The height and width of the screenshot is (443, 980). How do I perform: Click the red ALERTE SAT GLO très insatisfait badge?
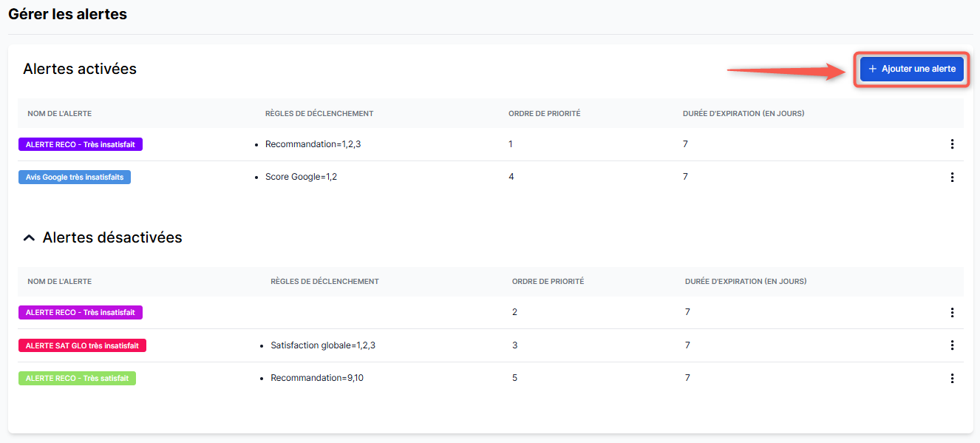(82, 345)
